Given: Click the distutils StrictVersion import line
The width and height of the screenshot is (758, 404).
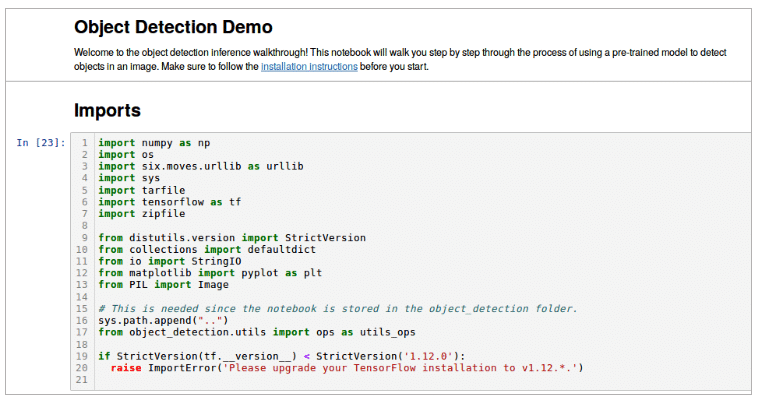Looking at the screenshot, I should 232,237.
